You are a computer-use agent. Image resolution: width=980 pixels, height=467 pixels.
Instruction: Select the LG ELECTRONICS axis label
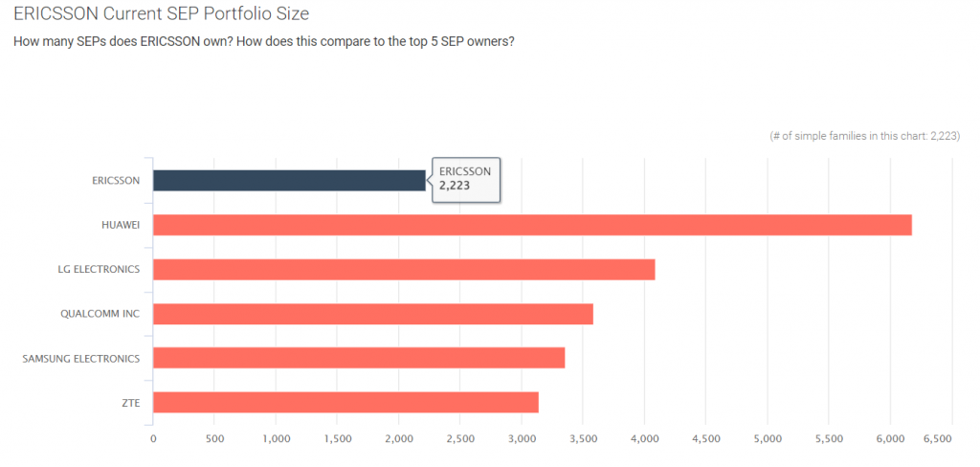point(99,269)
